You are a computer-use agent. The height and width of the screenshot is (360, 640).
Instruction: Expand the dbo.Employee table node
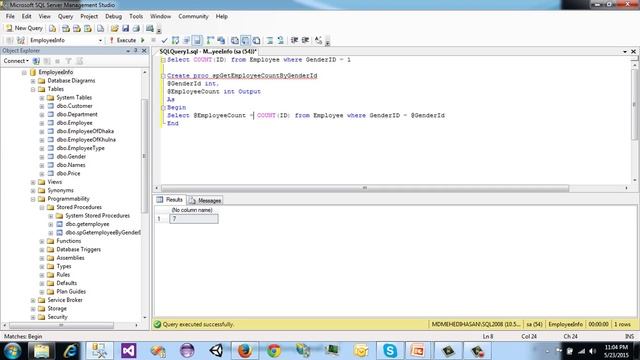[x=42, y=123]
